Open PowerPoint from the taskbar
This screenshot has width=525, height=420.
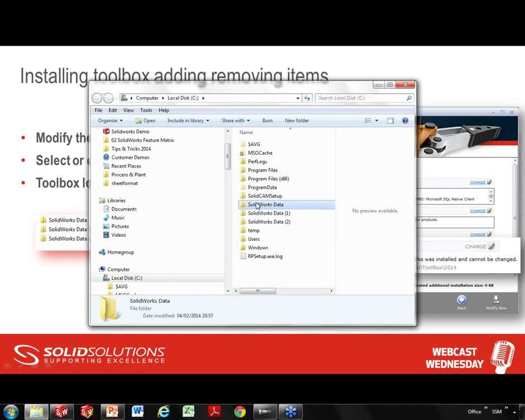[112, 412]
